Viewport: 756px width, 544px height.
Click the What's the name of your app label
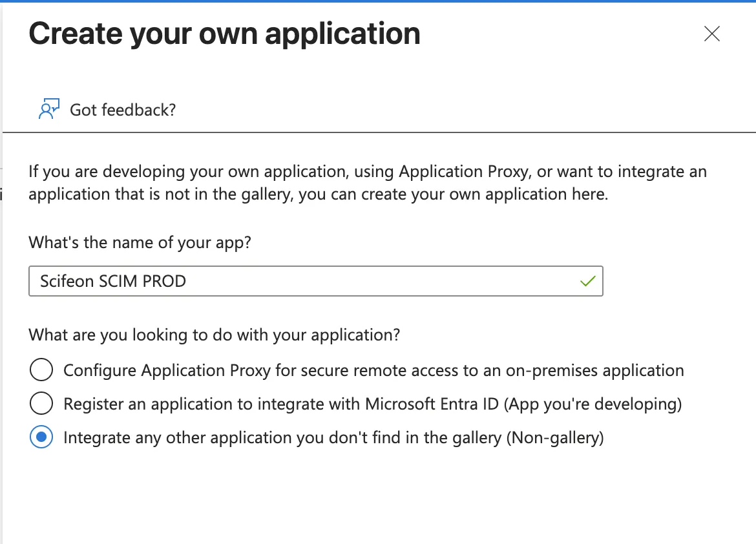click(140, 242)
